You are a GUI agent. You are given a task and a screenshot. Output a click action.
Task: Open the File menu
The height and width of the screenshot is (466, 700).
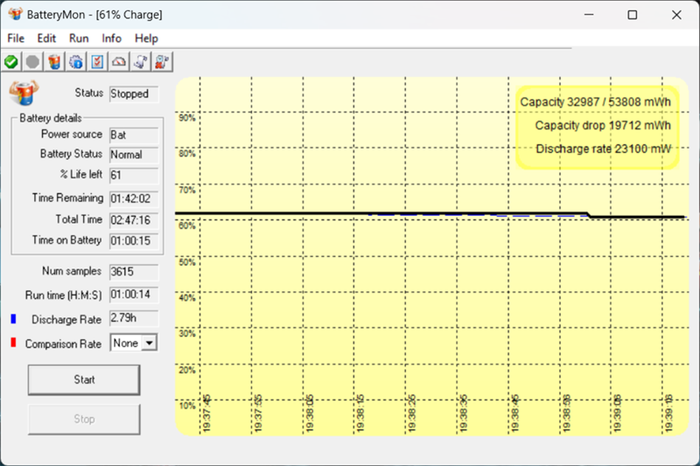click(17, 38)
